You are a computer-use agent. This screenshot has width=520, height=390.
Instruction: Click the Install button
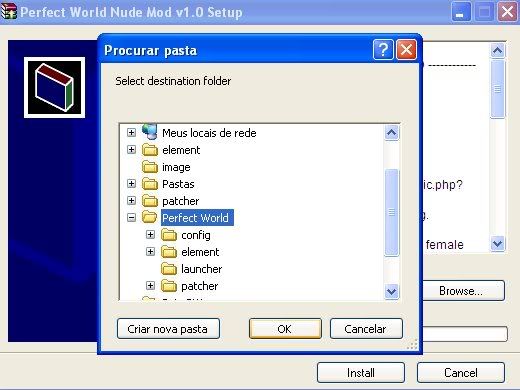361,372
